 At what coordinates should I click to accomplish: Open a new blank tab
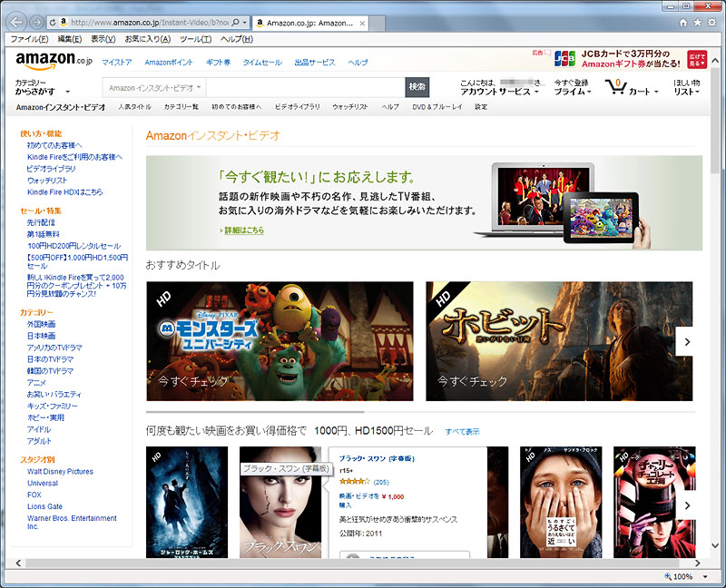point(378,24)
